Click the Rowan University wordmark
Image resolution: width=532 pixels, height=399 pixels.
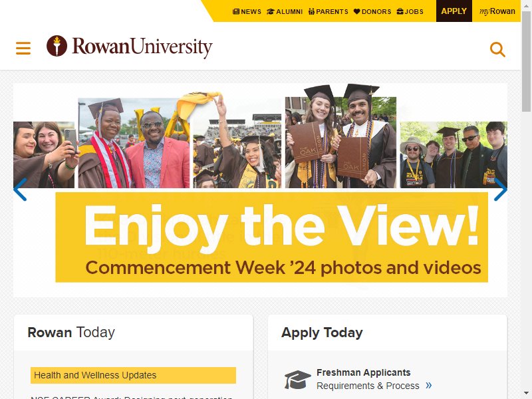142,47
